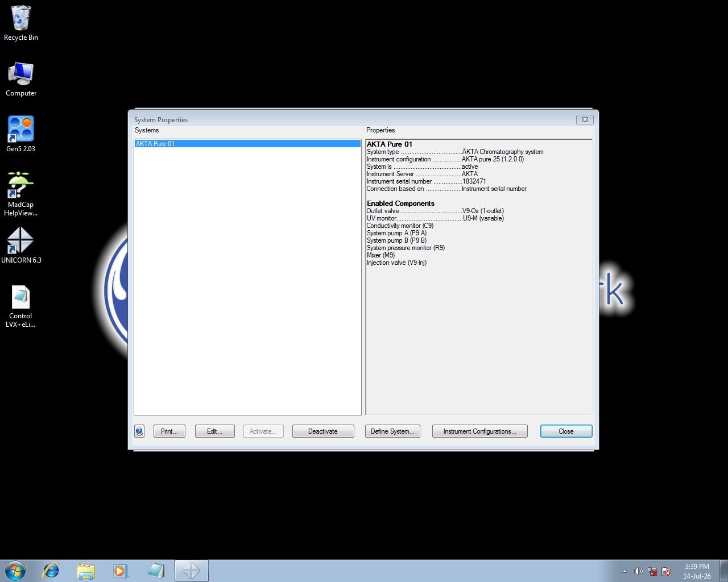The image size is (728, 582).
Task: Click the Outlet valve V9-Os row
Action: [436, 211]
